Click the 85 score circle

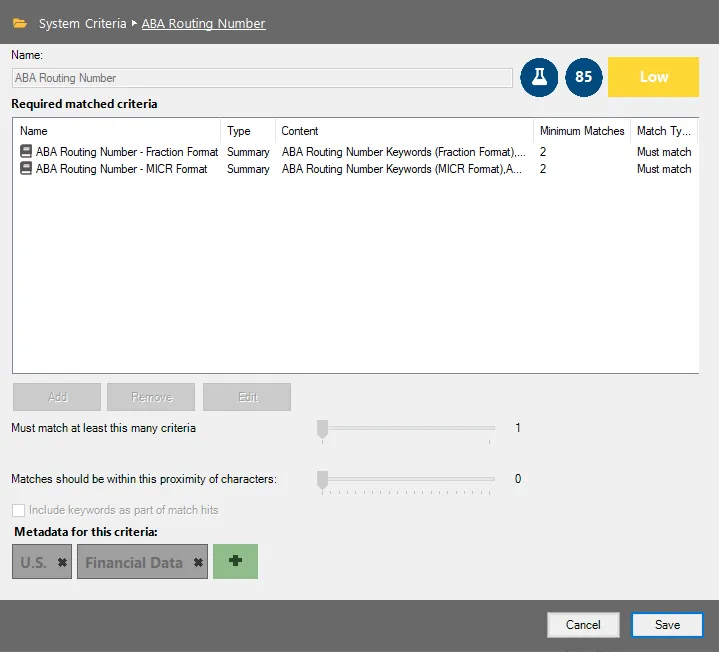click(x=583, y=77)
